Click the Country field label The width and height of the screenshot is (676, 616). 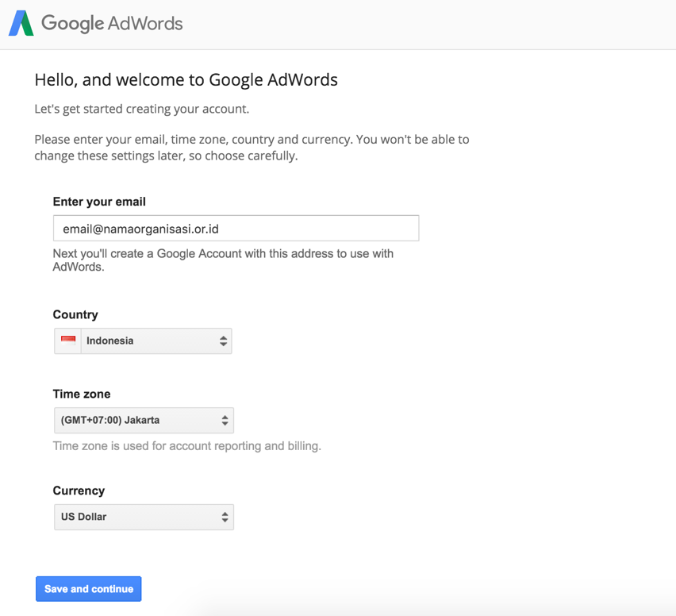click(x=75, y=314)
